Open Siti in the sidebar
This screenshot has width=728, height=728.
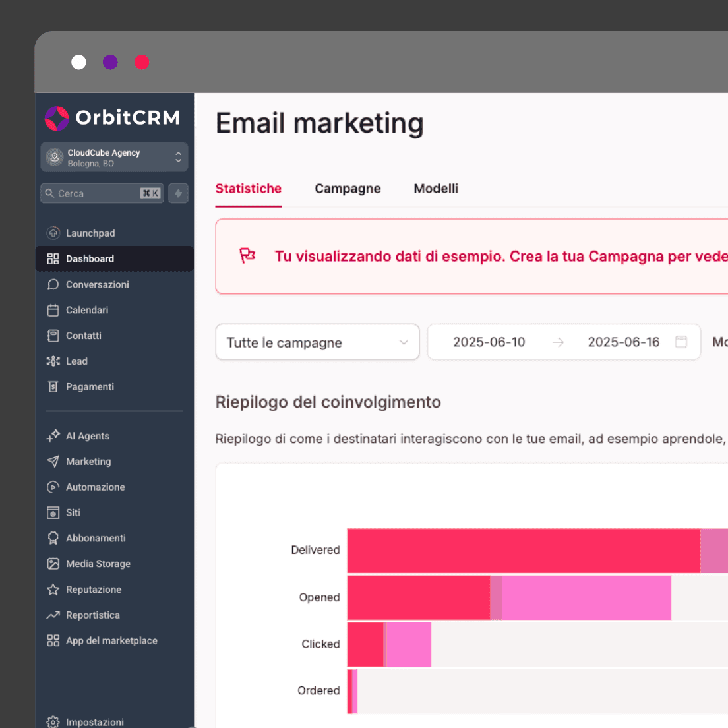coord(115,512)
